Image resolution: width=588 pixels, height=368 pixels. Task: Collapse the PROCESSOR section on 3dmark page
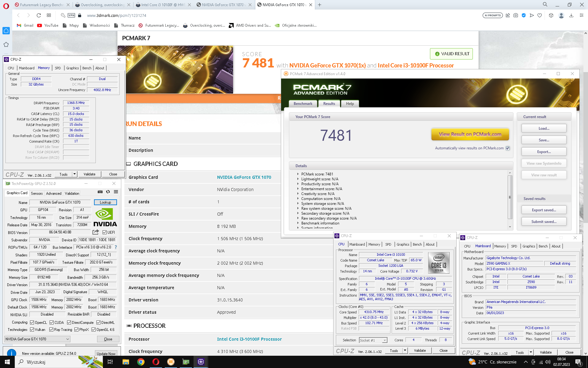coord(129,326)
